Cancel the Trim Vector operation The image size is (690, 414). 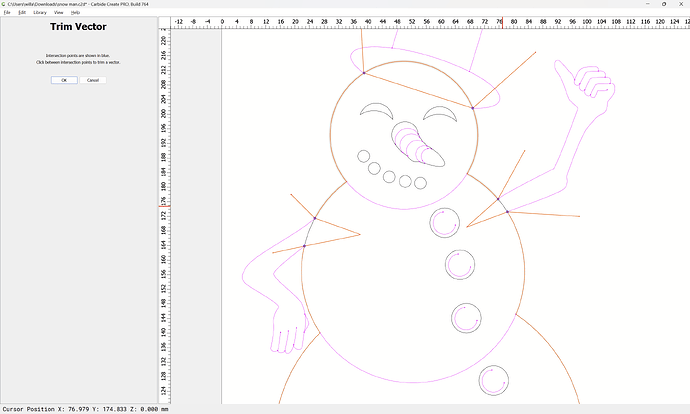[93, 80]
